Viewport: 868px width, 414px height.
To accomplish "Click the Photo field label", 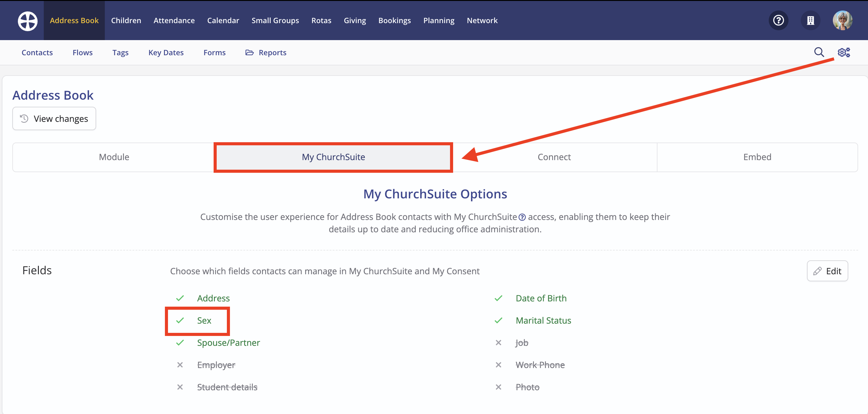I will 527,387.
